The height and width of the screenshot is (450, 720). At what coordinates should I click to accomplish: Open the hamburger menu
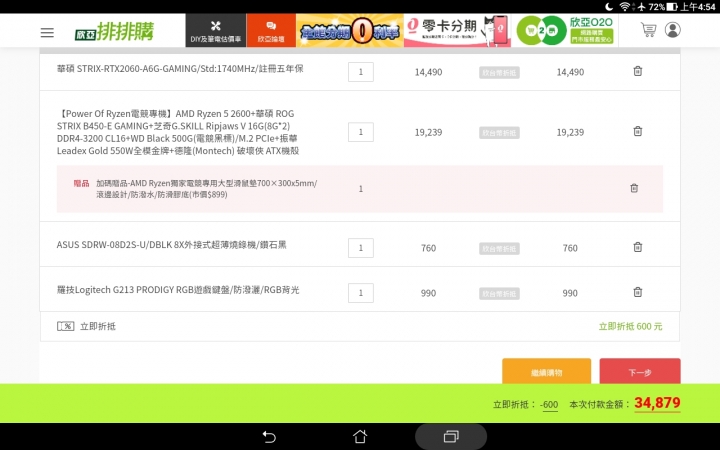(47, 33)
